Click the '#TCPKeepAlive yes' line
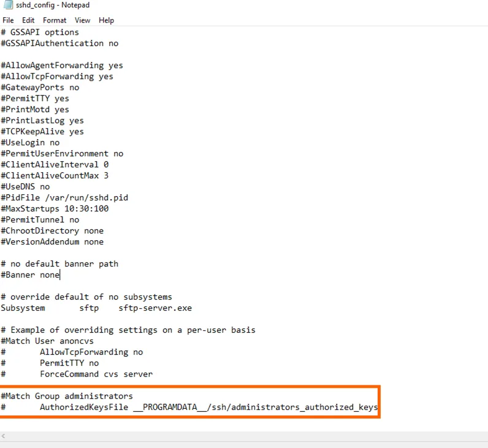 pyautogui.click(x=42, y=132)
